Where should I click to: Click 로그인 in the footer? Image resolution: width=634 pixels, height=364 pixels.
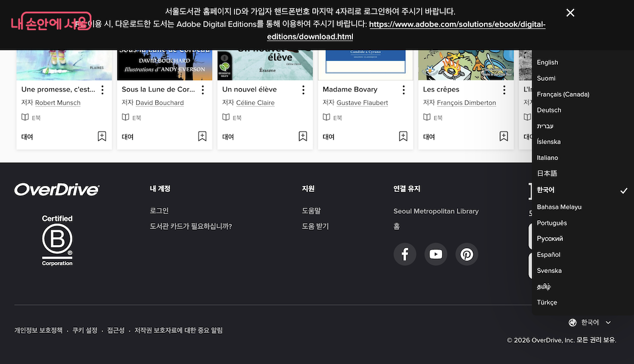coord(159,211)
